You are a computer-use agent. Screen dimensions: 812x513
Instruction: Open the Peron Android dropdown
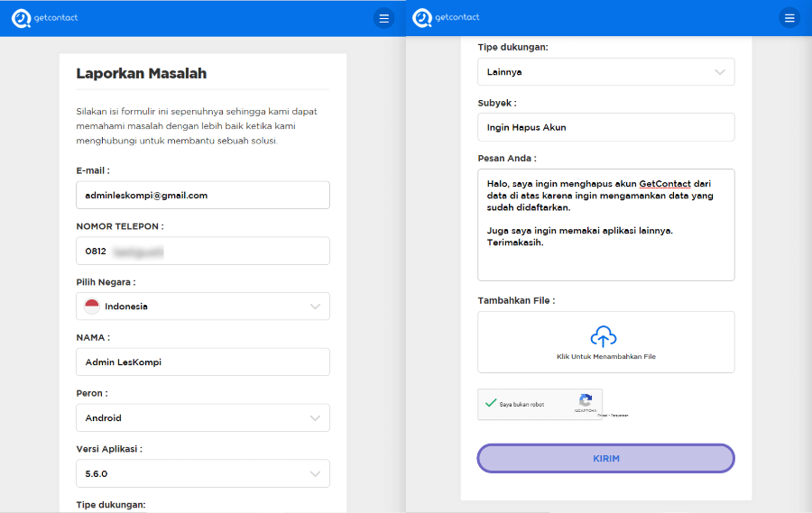(x=203, y=417)
